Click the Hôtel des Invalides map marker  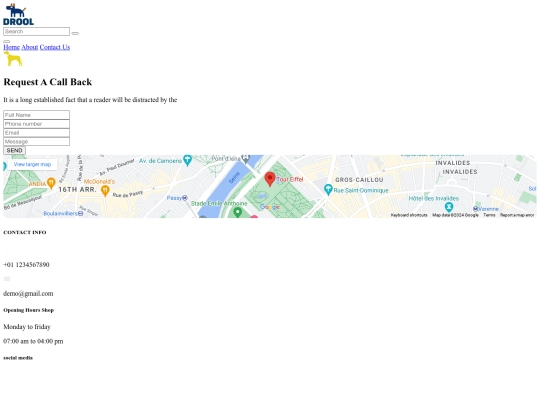(449, 207)
